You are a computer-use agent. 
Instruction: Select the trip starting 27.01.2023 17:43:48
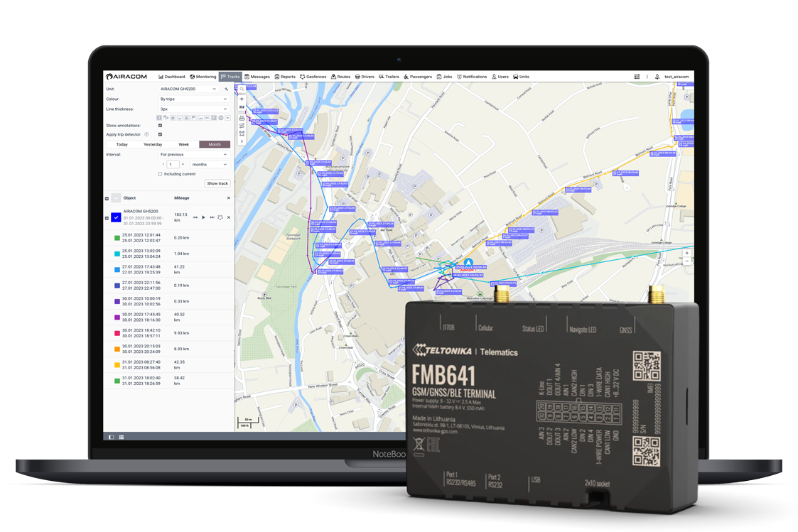pos(168,270)
